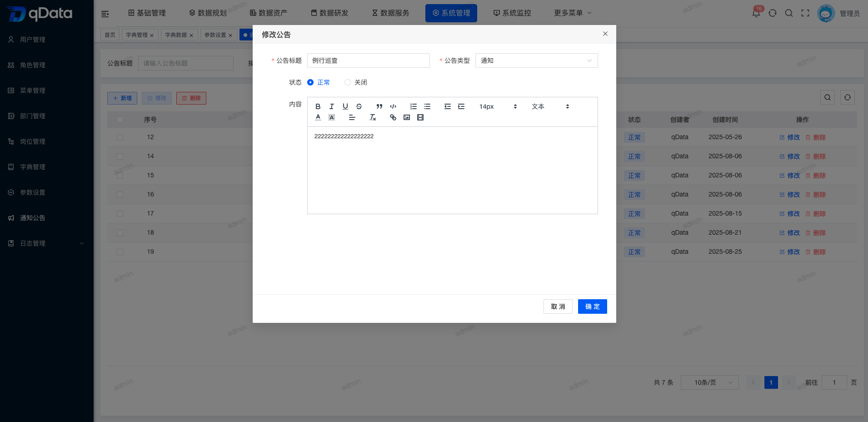This screenshot has height=422, width=868.
Task: Open the text background color picker
Action: 332,117
